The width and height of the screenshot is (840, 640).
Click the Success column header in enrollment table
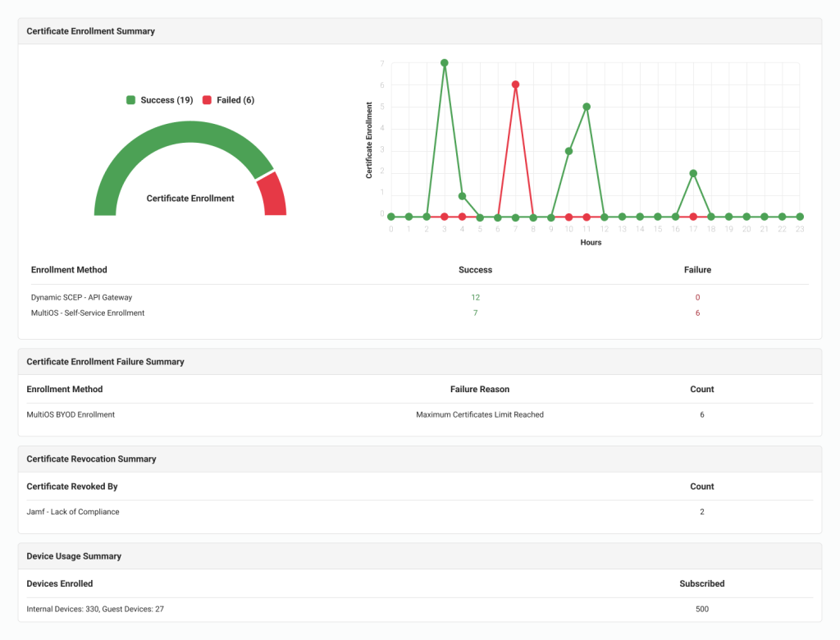click(475, 269)
